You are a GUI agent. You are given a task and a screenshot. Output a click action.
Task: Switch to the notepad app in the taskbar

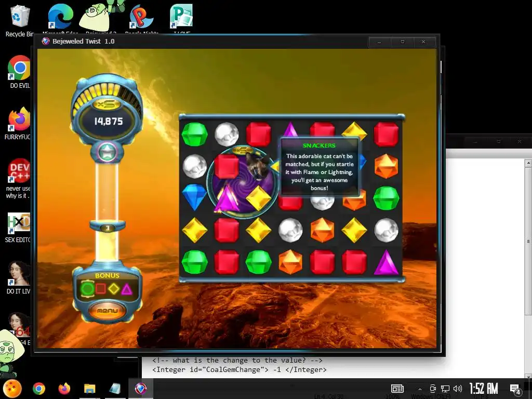point(115,389)
